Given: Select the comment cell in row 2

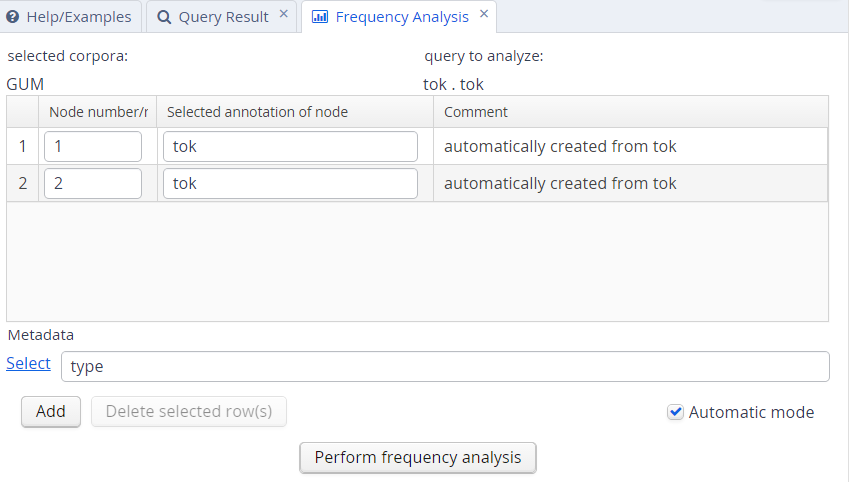Looking at the screenshot, I should [x=630, y=184].
